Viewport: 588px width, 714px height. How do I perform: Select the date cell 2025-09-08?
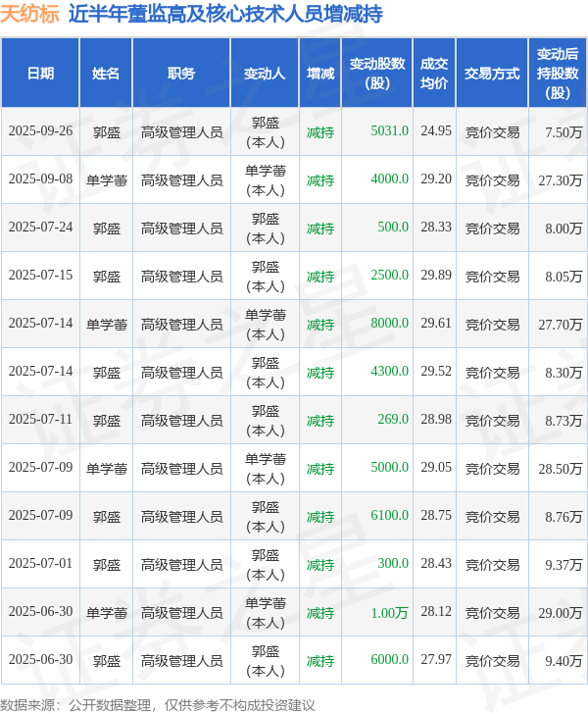[40, 178]
